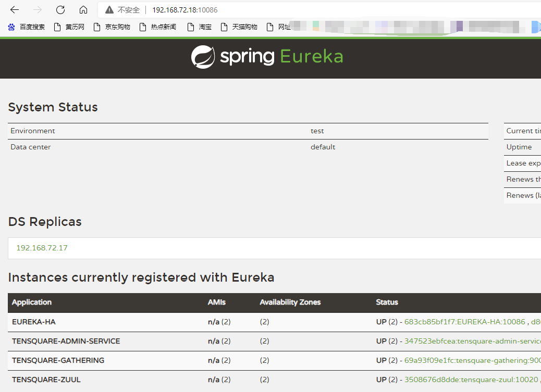The height and width of the screenshot is (392, 541).
Task: Click the address bar URL field
Action: click(313, 10)
